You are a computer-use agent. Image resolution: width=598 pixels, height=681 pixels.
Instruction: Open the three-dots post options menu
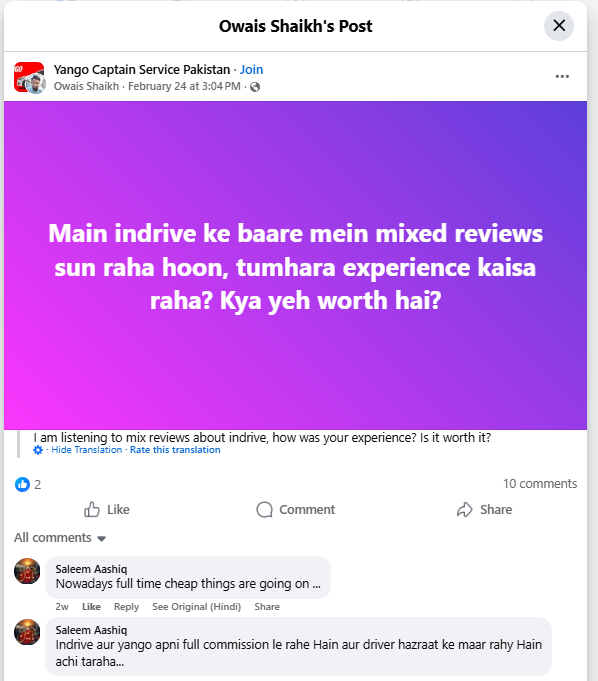coord(562,76)
